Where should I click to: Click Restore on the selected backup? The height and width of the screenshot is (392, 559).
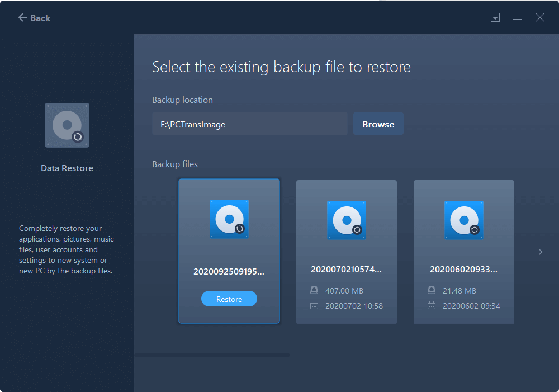coord(229,299)
